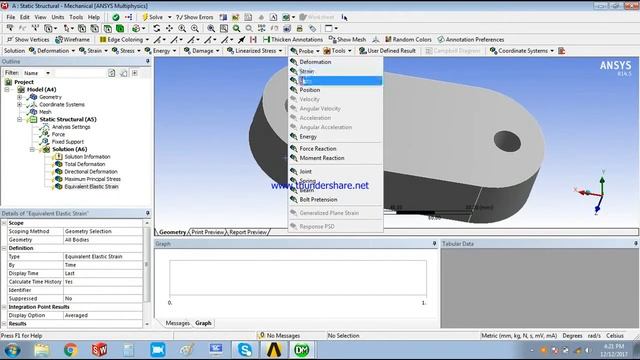Switch to the Messages tab
Screen dimensions: 640x360
coord(177,323)
